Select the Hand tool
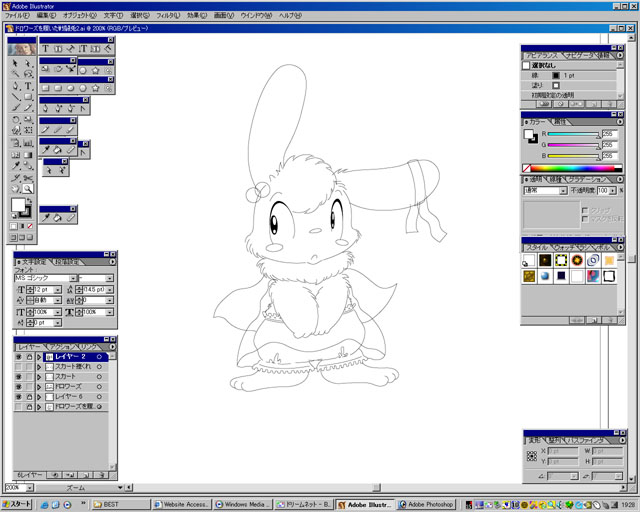This screenshot has width=640, height=512. (x=16, y=189)
